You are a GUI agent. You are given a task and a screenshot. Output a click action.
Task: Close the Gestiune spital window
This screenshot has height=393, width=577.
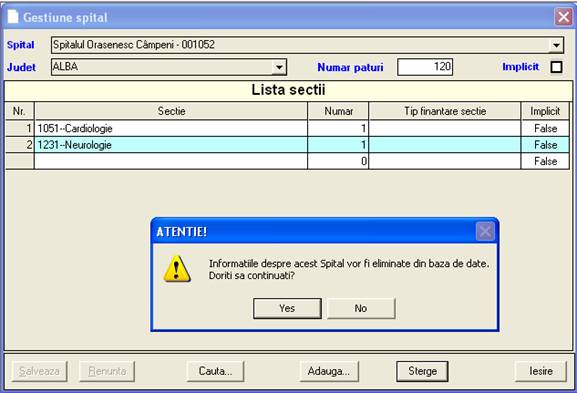[563, 17]
